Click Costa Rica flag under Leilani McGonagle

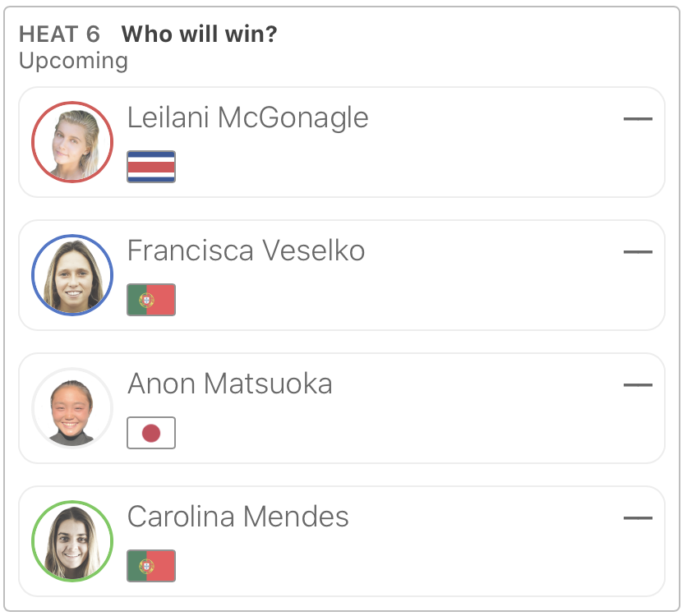[x=151, y=167]
